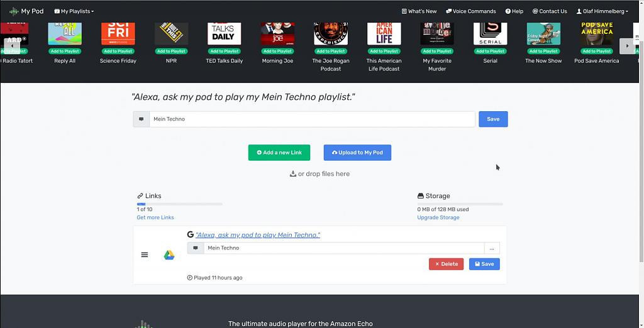The height and width of the screenshot is (328, 644).
Task: Click the playlist name input field
Action: pos(312,119)
